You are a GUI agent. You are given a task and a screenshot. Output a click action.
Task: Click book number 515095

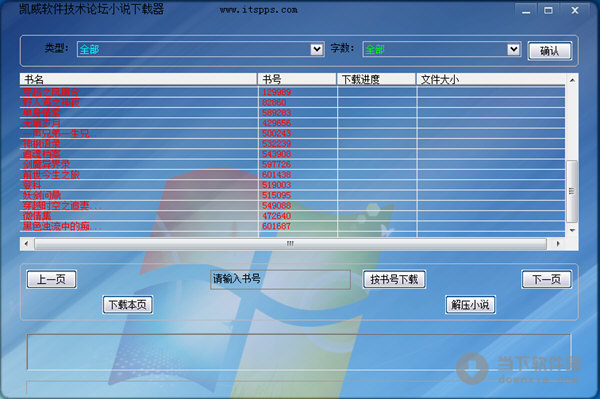276,195
